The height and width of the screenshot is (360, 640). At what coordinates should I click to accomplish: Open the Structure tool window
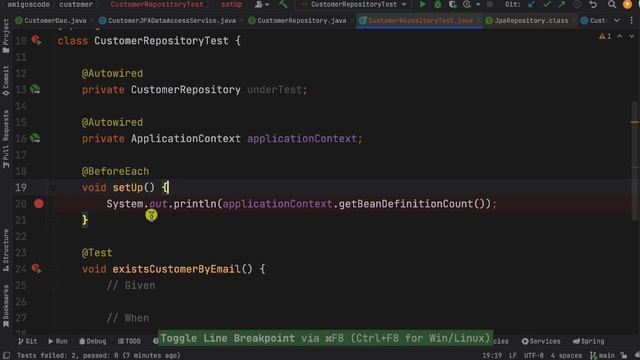[x=6, y=251]
